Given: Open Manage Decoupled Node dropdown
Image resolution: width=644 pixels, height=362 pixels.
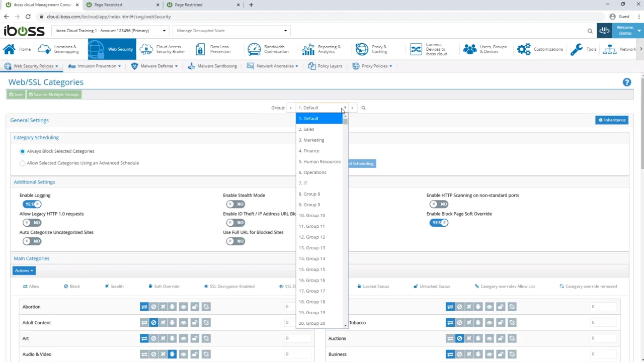Looking at the screenshot, I should 231,31.
